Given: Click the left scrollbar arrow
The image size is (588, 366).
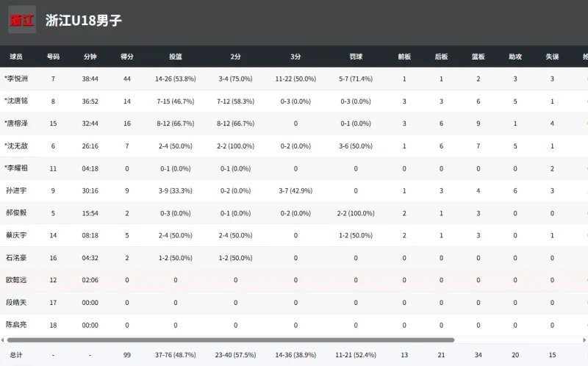Looking at the screenshot, I should pos(3,340).
